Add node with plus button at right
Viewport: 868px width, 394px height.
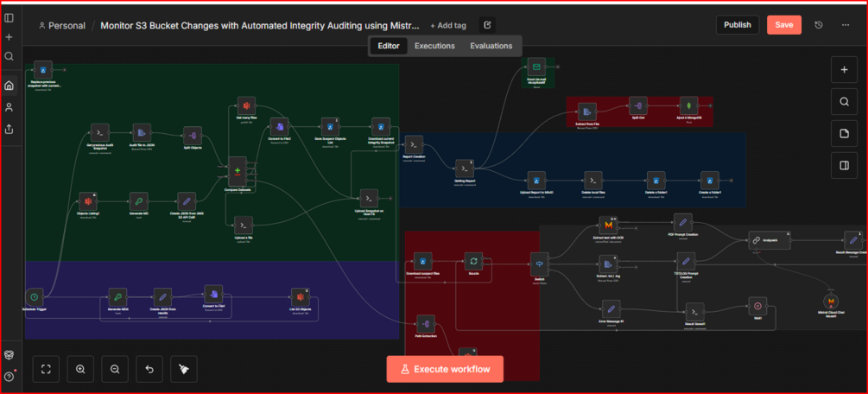844,70
